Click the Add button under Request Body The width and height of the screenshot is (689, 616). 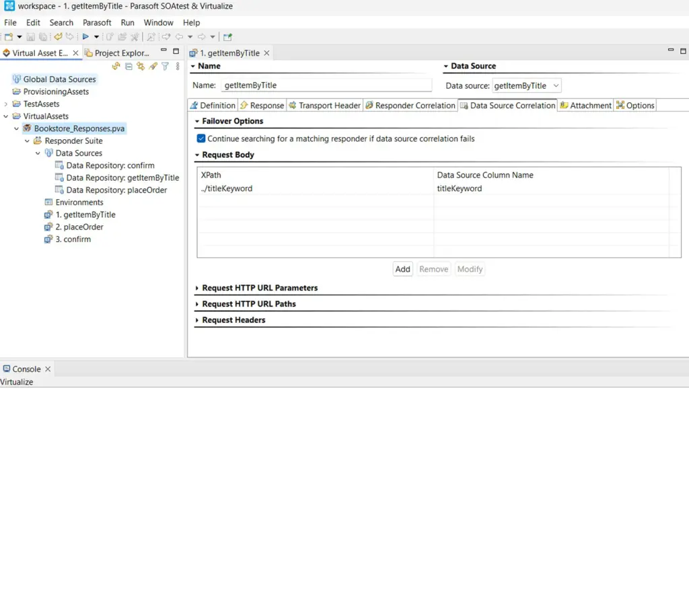pyautogui.click(x=402, y=269)
